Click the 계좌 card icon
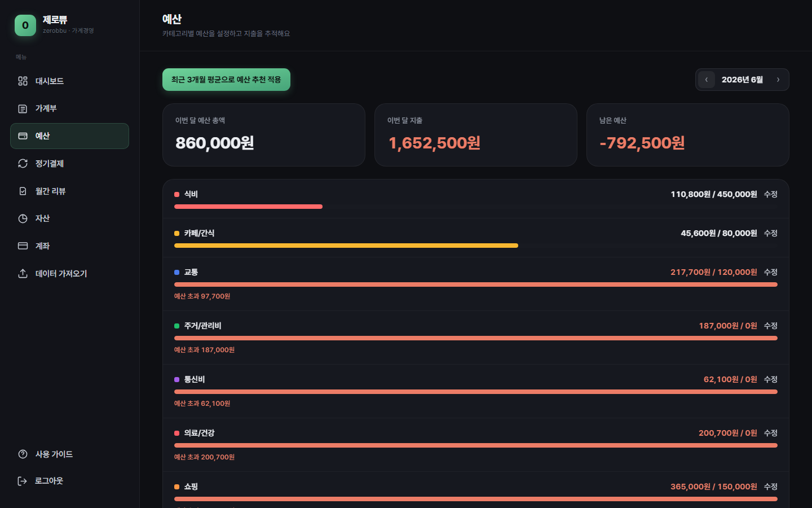 [23, 246]
